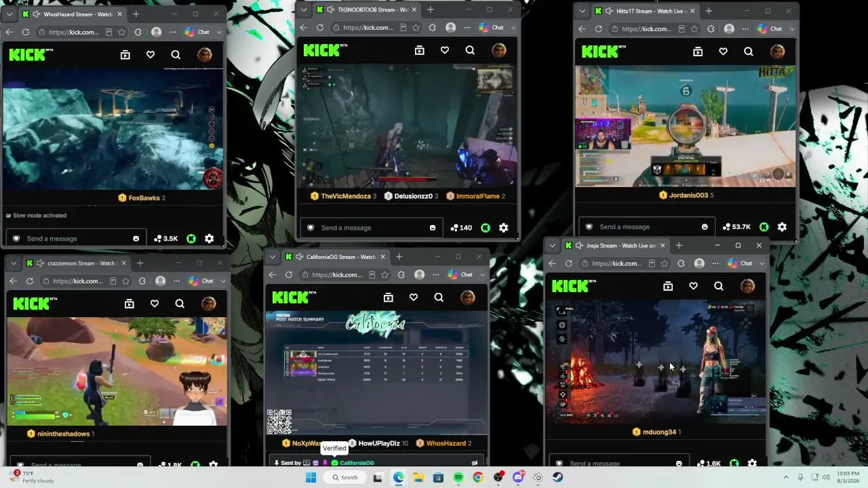Expand tab actions menu in Jnqix window
Image resolution: width=868 pixels, height=488 pixels.
(x=552, y=245)
